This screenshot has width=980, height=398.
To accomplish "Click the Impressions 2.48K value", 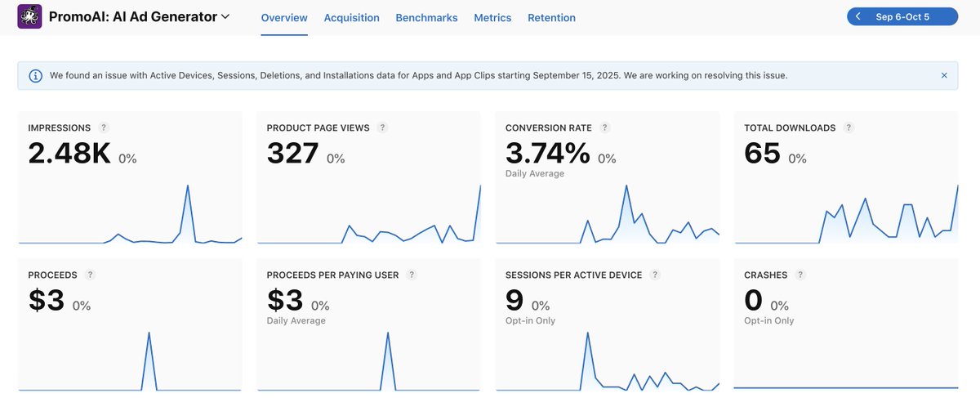I will [x=69, y=154].
